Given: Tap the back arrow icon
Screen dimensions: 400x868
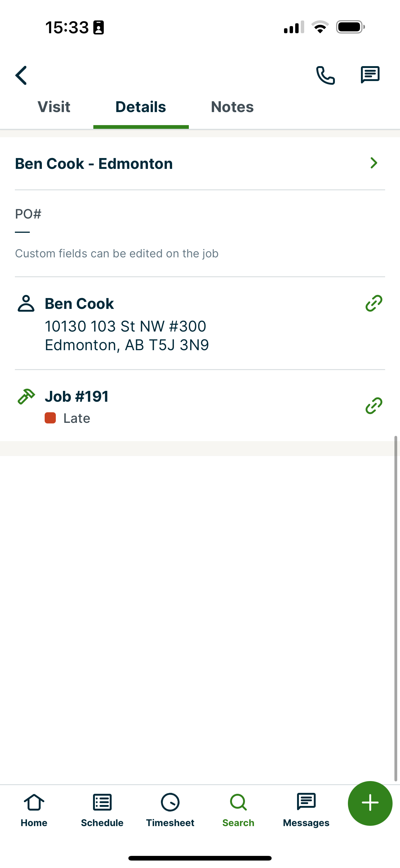Looking at the screenshot, I should (21, 75).
